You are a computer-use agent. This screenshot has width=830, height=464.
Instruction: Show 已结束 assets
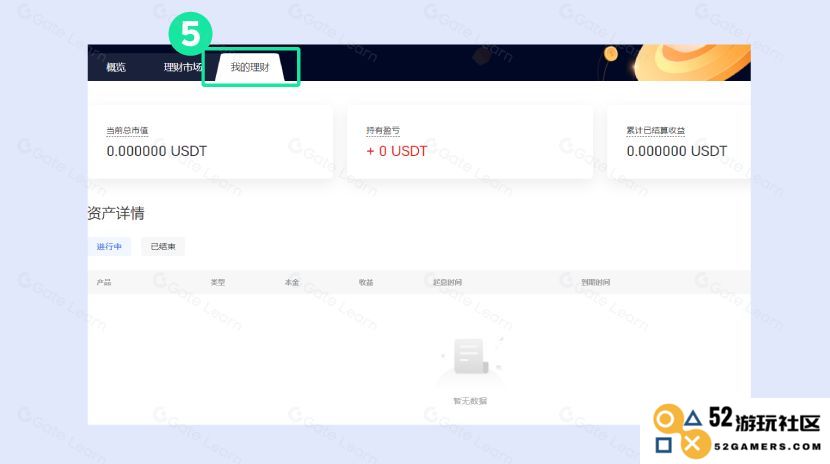163,247
